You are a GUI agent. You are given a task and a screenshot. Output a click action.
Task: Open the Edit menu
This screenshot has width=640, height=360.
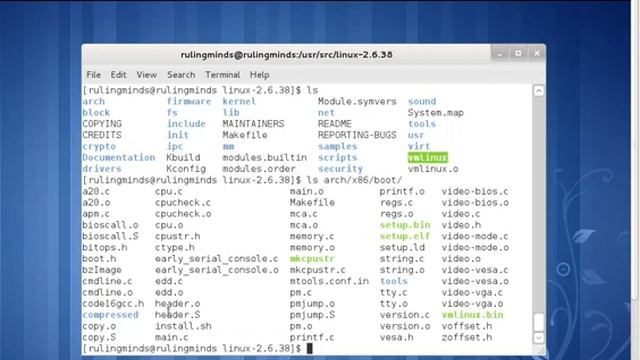pyautogui.click(x=118, y=75)
